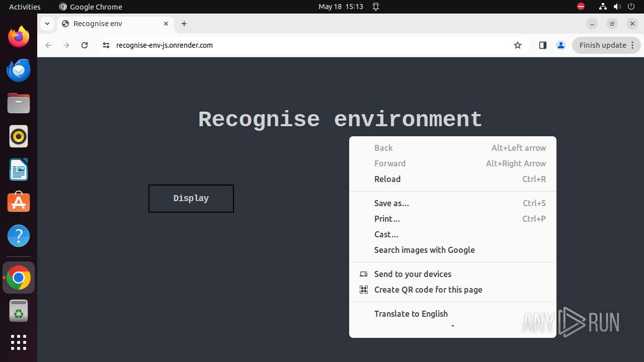This screenshot has height=362, width=644.
Task: Open the clock showing May 18 15:13
Action: (x=341, y=7)
